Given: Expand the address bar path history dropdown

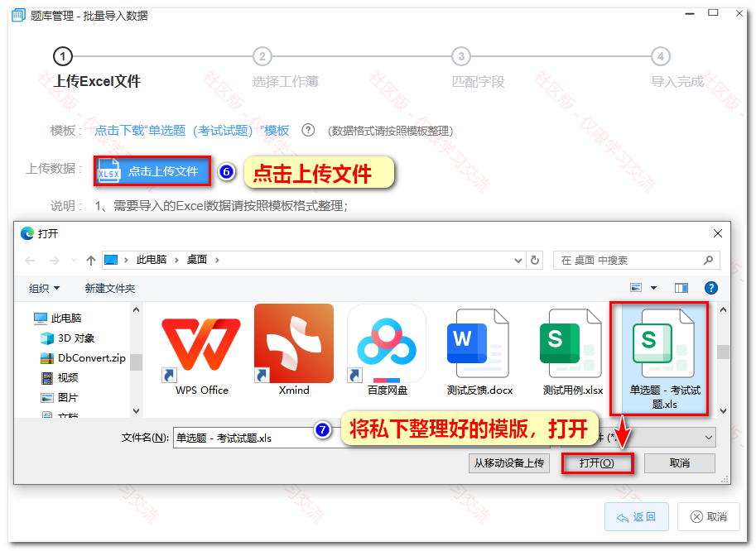Looking at the screenshot, I should (x=518, y=261).
